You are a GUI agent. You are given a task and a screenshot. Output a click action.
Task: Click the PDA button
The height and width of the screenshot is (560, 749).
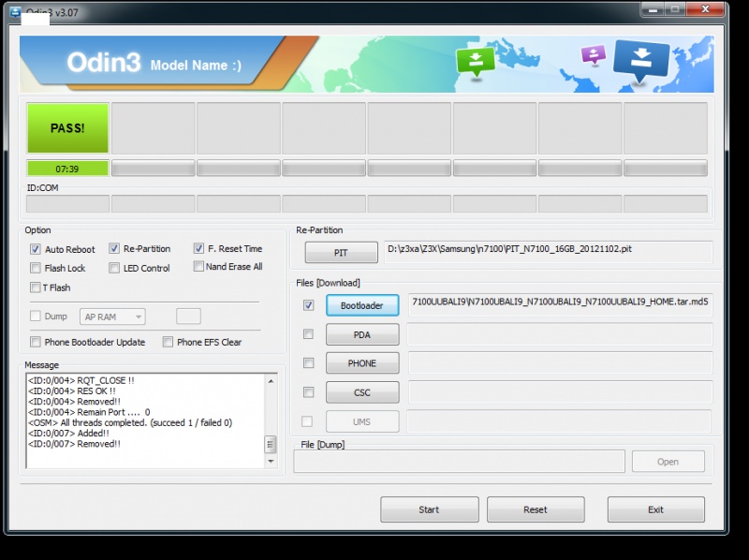[362, 334]
